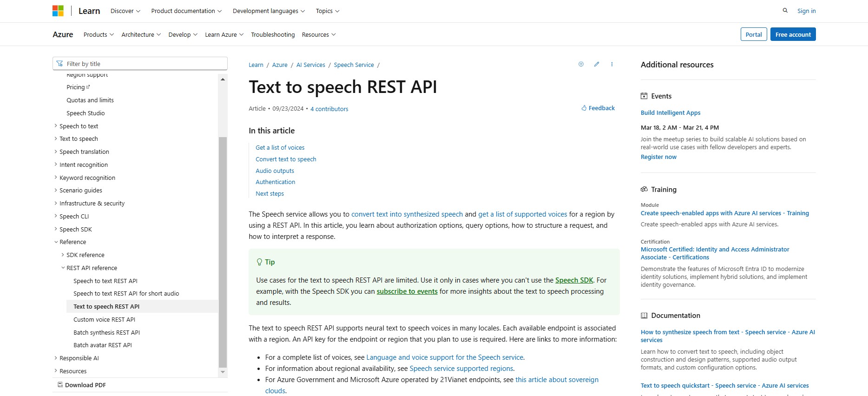Expand Speech translation in sidebar
The image size is (868, 396).
[56, 152]
